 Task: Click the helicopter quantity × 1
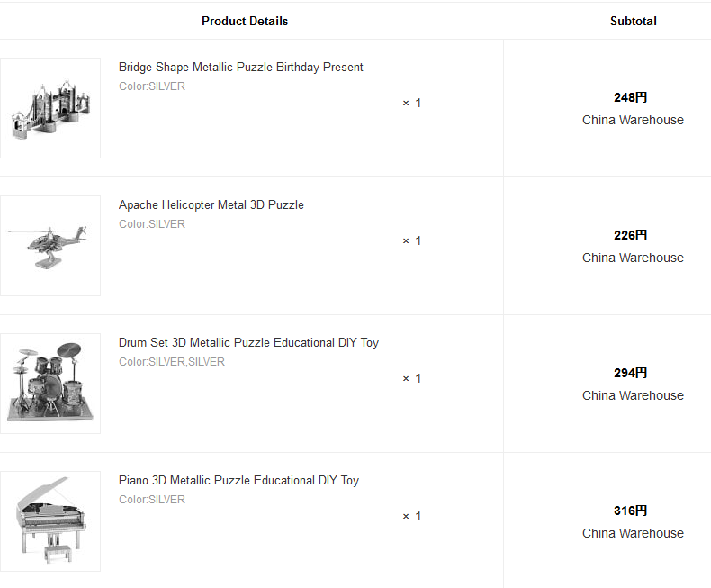[x=412, y=241]
